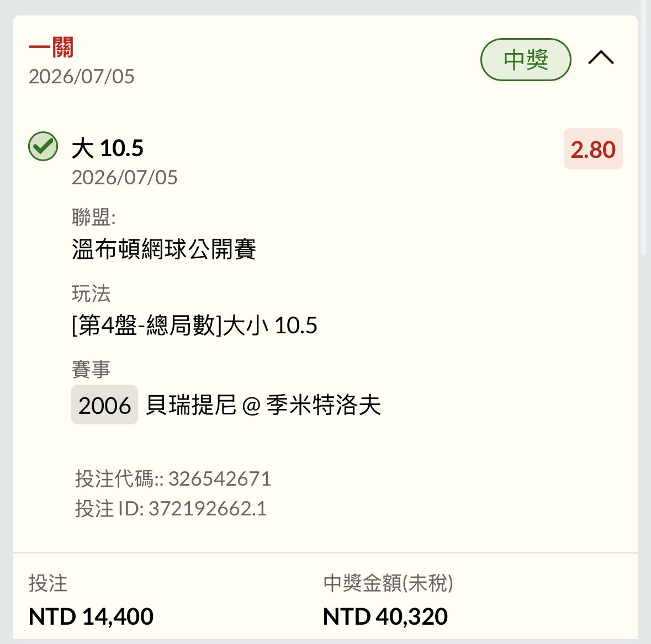Select the 2.80 odds badge

point(593,149)
